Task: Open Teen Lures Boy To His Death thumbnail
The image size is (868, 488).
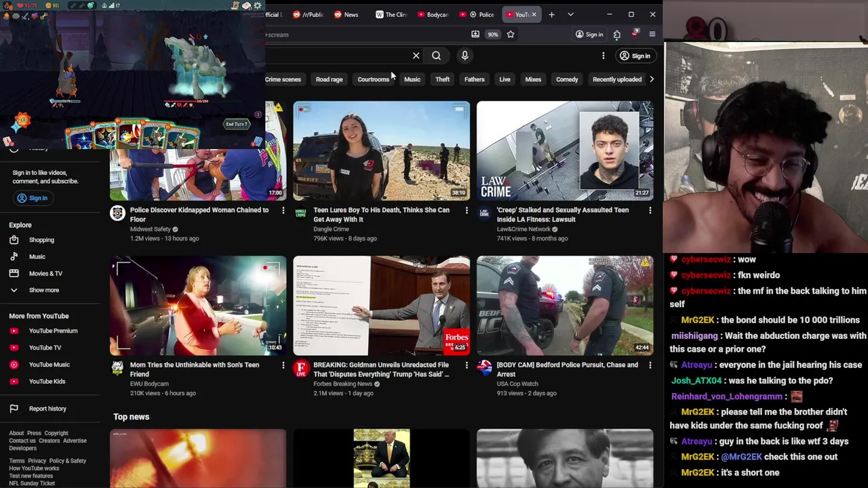Action: 381,150
